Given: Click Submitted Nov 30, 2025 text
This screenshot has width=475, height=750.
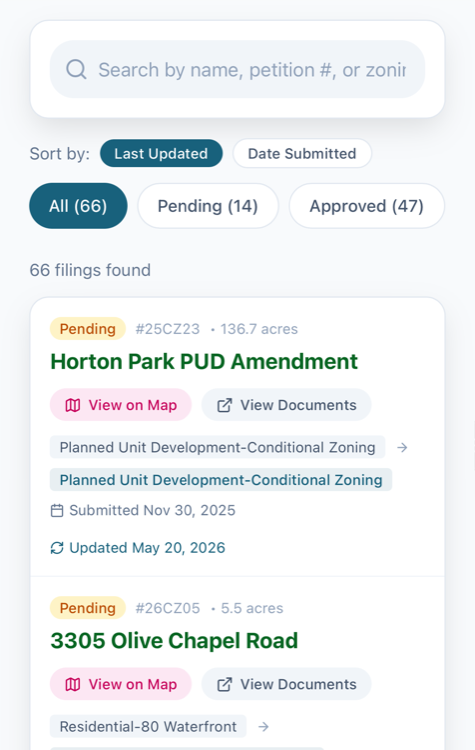Looking at the screenshot, I should coord(152,510).
